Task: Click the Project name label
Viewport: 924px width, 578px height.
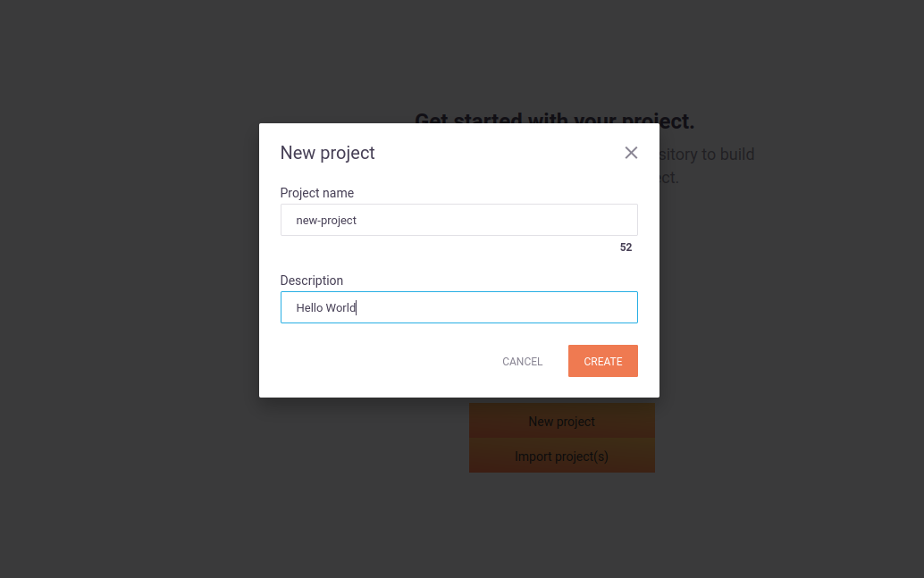Action: click(x=317, y=193)
